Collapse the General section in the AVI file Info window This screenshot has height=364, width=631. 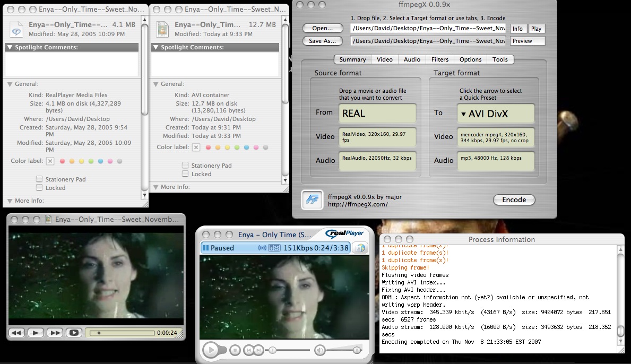click(x=155, y=84)
